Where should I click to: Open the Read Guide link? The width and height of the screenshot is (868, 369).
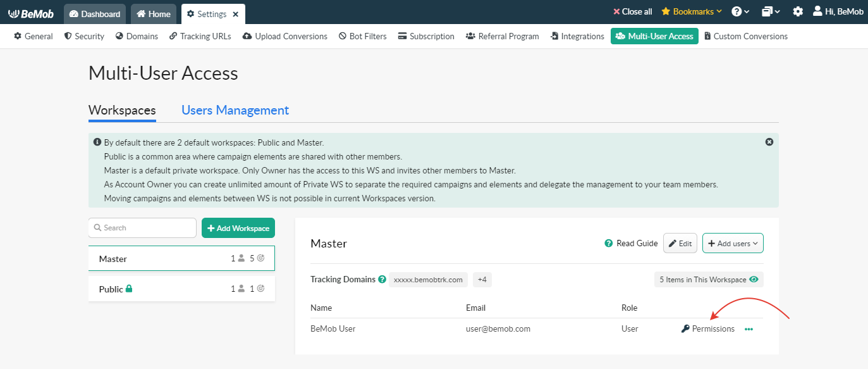pos(631,243)
